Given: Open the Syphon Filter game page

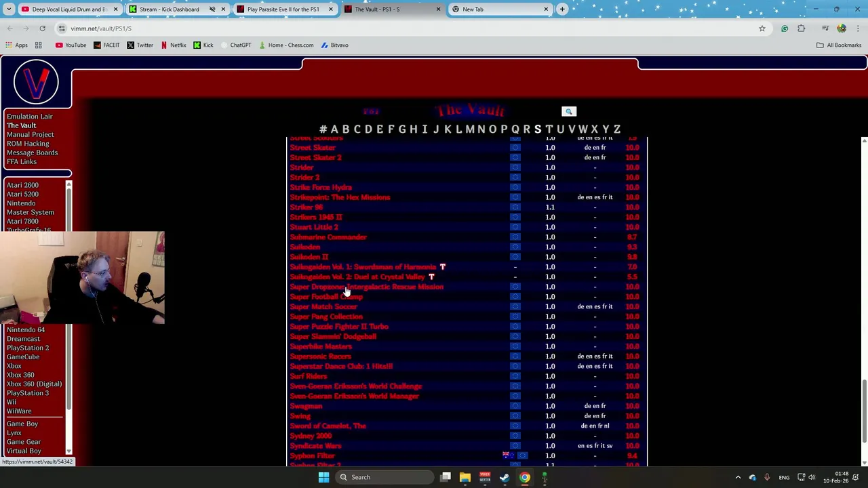Looking at the screenshot, I should (x=313, y=455).
